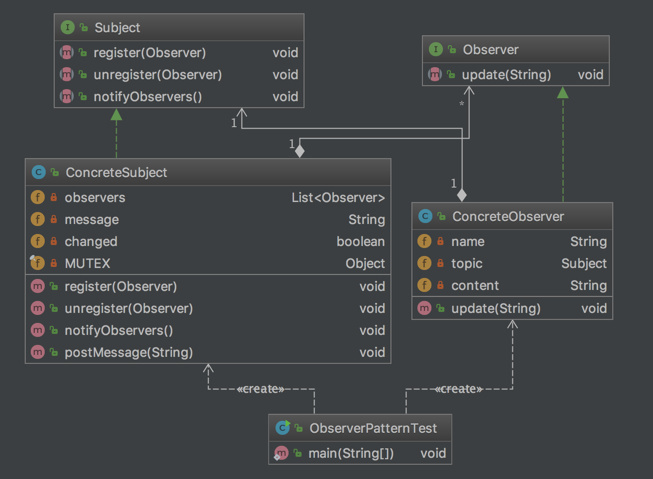Click the MUTEX field icon
Image resolution: width=653 pixels, height=479 pixels.
click(38, 264)
